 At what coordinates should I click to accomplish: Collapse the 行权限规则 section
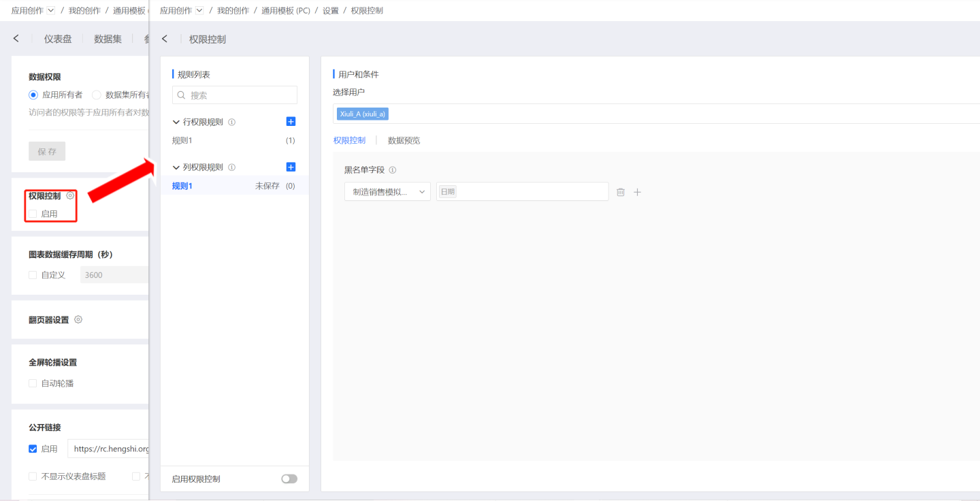pos(176,123)
